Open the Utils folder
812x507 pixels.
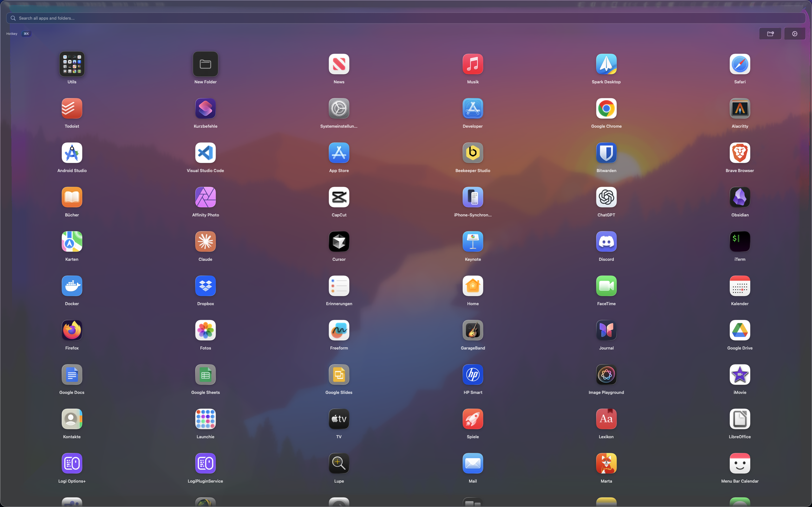click(72, 64)
